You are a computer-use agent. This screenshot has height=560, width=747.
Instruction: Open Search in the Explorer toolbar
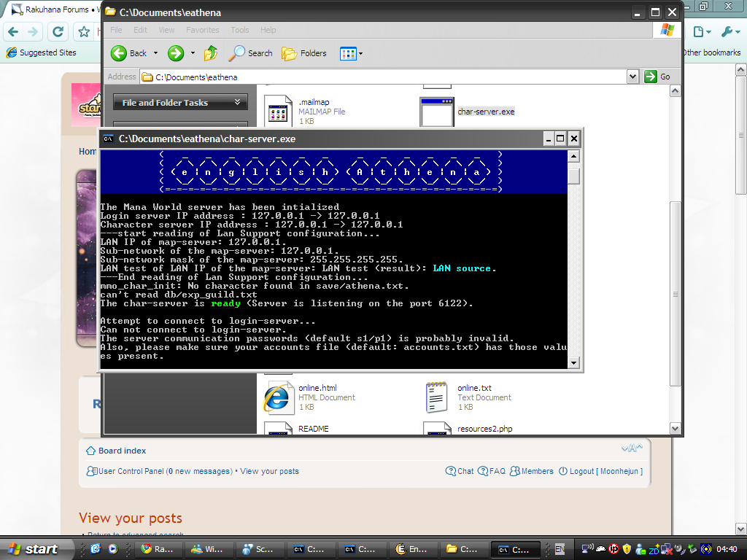coord(250,53)
